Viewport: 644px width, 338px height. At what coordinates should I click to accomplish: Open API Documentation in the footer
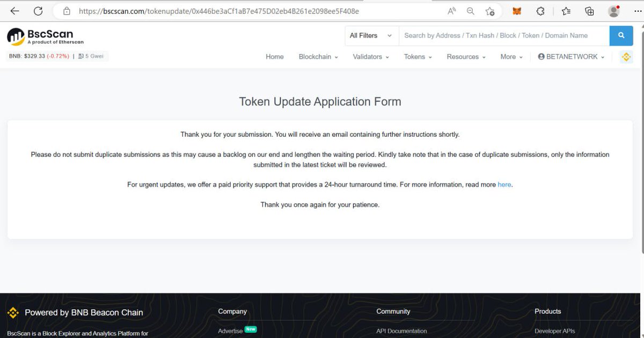(401, 331)
